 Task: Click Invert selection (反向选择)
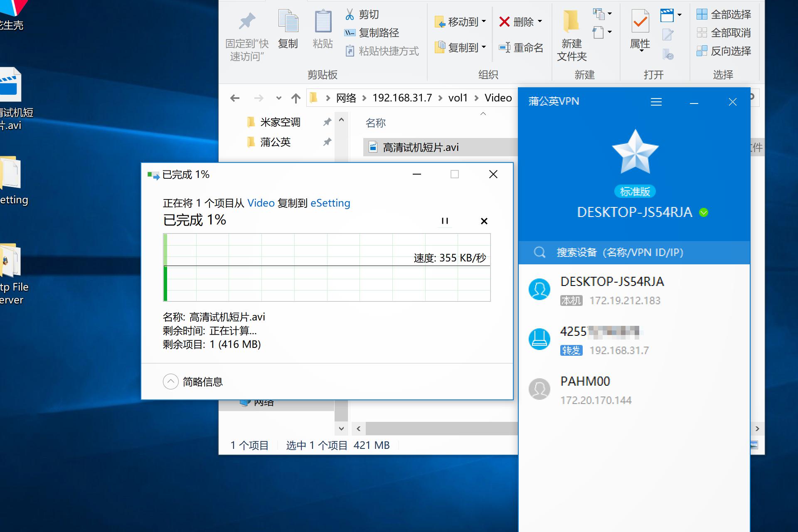coord(724,51)
